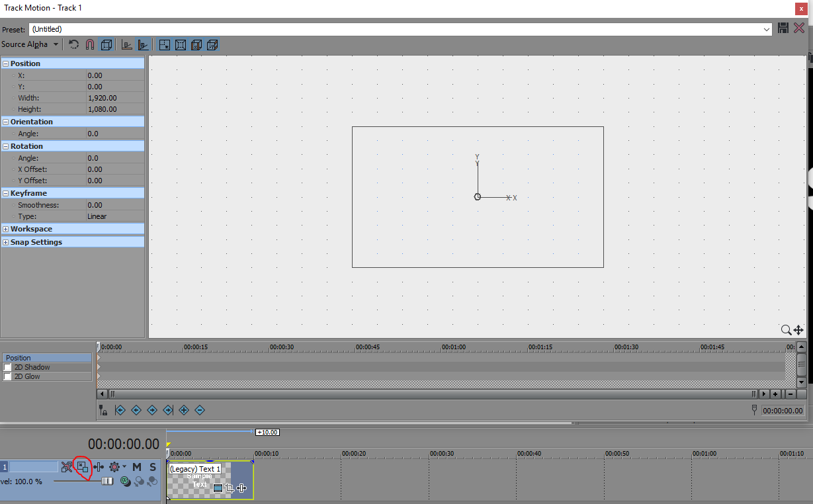
Task: Click the Bypass Motion Blur track icon
Action: click(x=66, y=467)
